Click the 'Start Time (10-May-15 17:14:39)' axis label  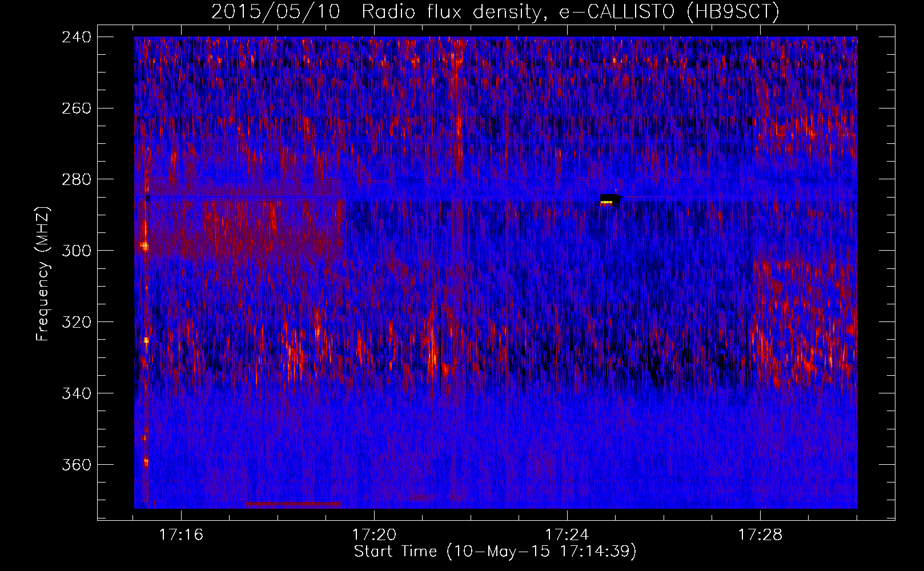click(x=495, y=552)
